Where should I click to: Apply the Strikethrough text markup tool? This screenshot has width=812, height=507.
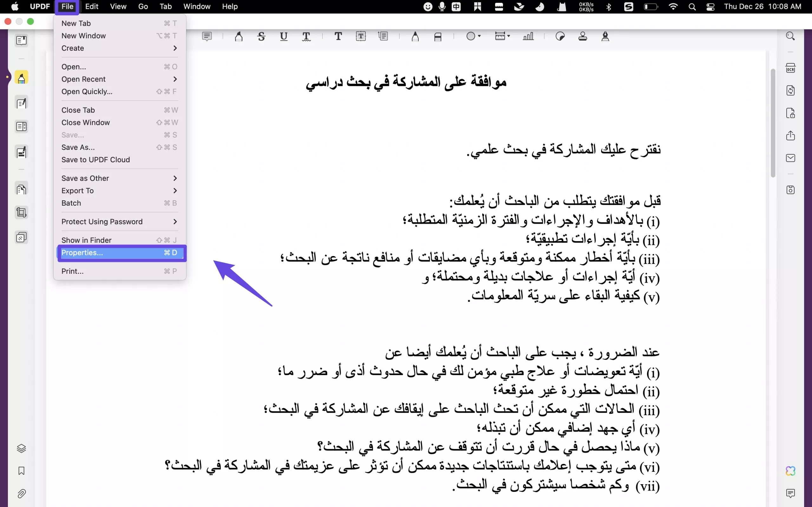(x=261, y=36)
